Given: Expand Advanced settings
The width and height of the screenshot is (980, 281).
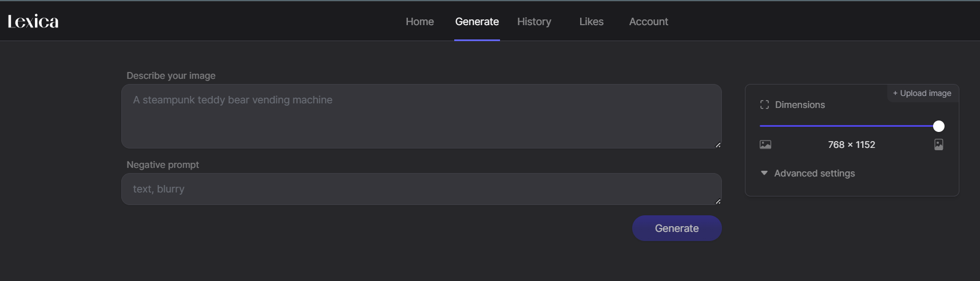Looking at the screenshot, I should coord(814,173).
